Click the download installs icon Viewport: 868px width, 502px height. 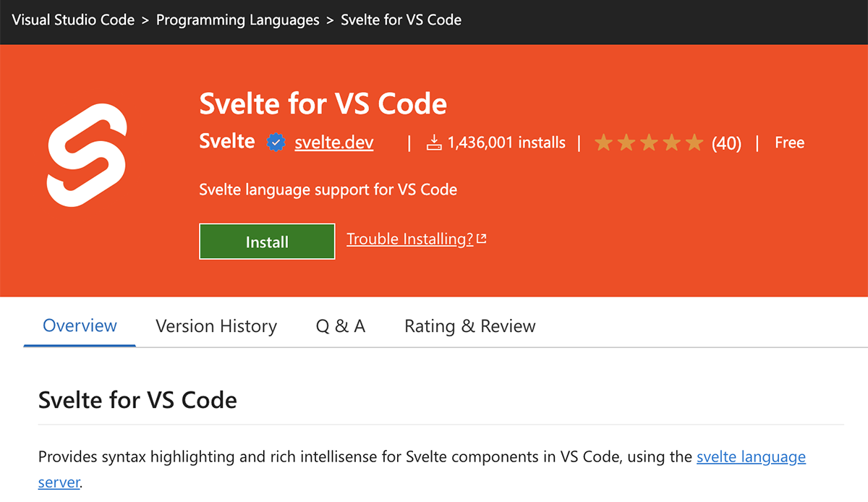[434, 142]
